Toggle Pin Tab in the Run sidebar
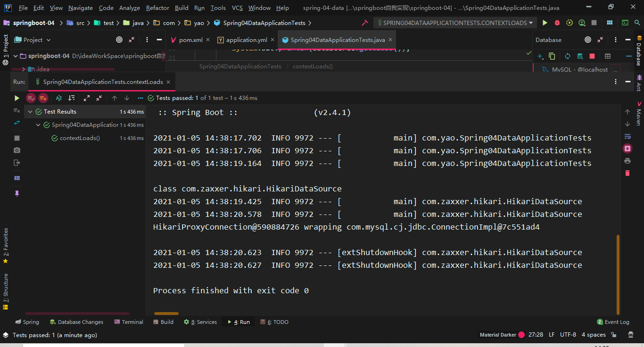 point(17,194)
